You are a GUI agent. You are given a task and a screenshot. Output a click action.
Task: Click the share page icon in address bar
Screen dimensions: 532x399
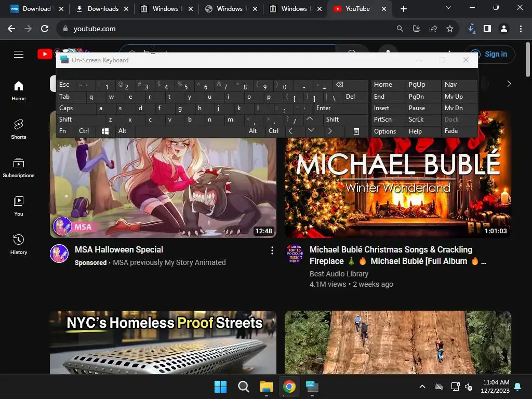pyautogui.click(x=433, y=29)
